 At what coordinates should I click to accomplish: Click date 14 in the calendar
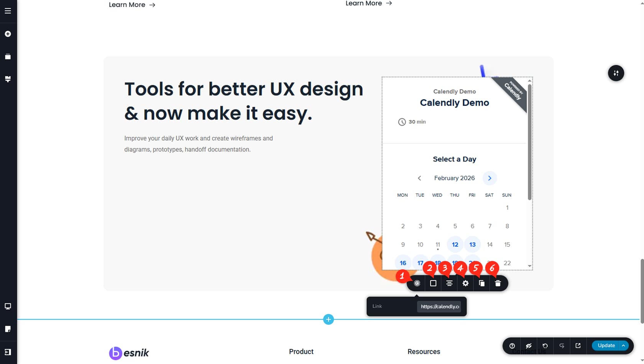(490, 244)
